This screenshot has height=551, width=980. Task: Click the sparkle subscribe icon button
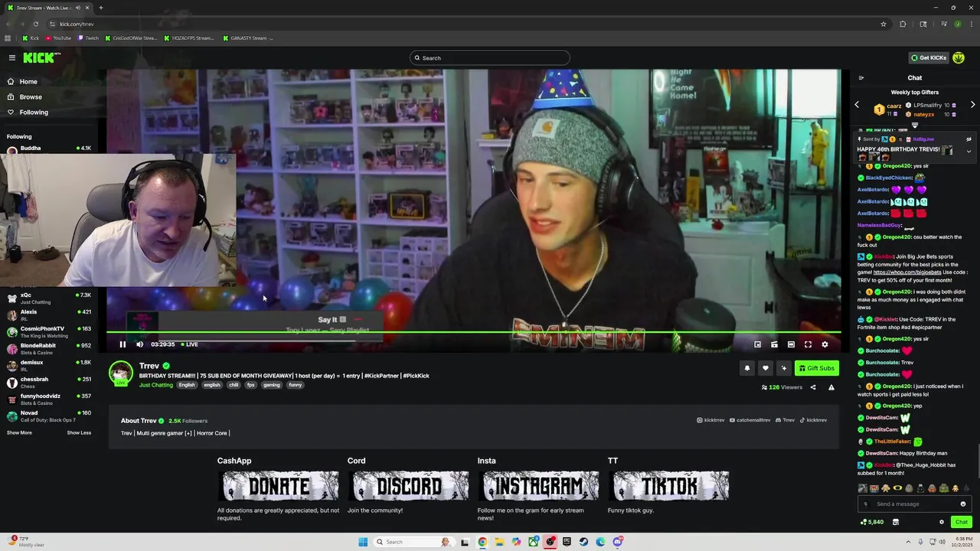[783, 368]
